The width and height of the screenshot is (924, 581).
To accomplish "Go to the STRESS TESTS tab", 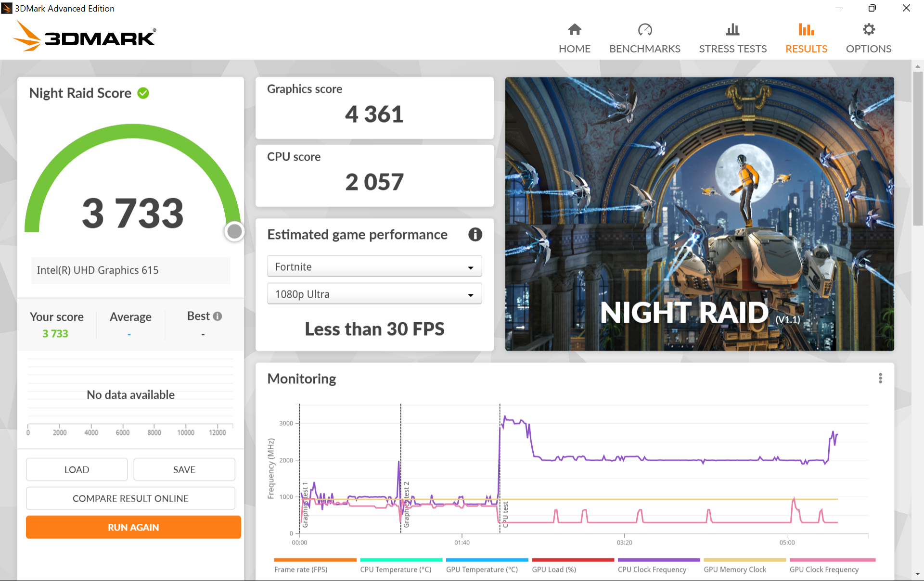I will 732,49.
